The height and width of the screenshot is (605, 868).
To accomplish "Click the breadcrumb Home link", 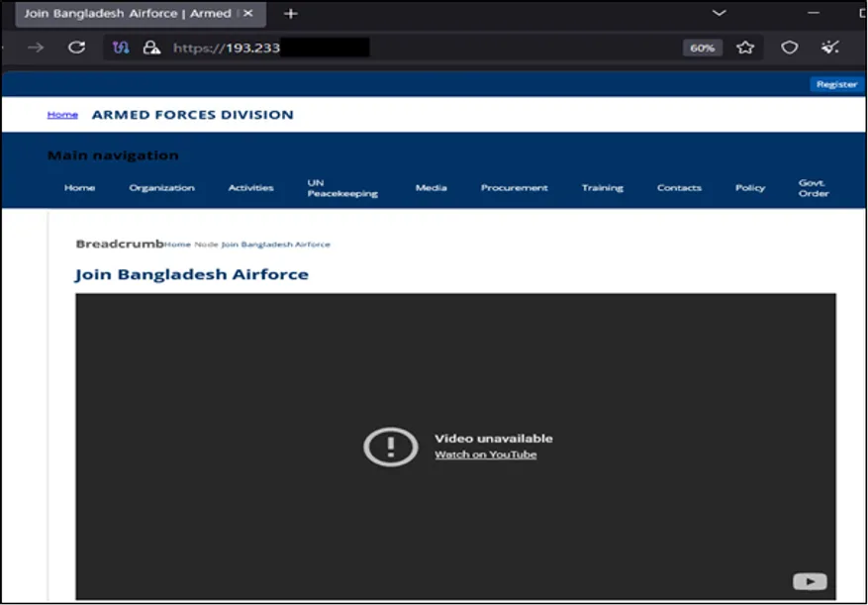I will coord(178,245).
